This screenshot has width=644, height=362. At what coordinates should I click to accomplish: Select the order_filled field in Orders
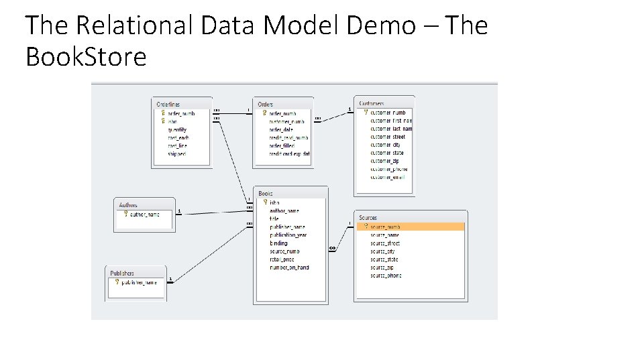tap(282, 145)
